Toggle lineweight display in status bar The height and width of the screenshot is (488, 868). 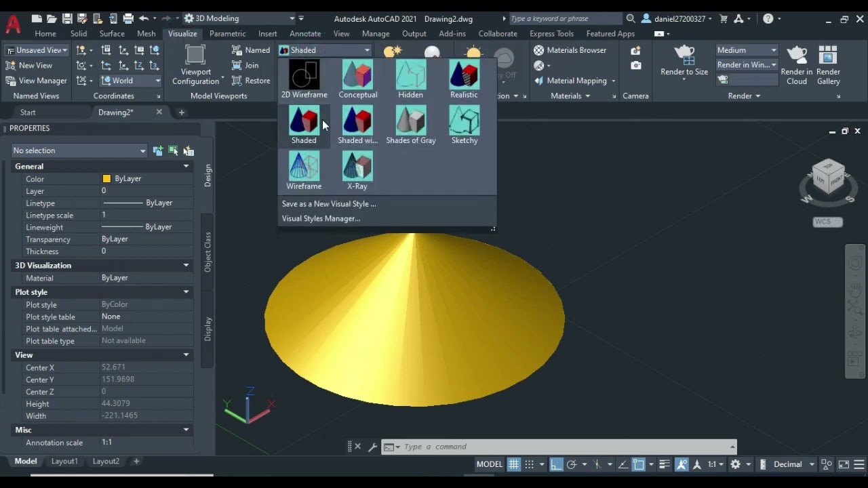pyautogui.click(x=665, y=464)
